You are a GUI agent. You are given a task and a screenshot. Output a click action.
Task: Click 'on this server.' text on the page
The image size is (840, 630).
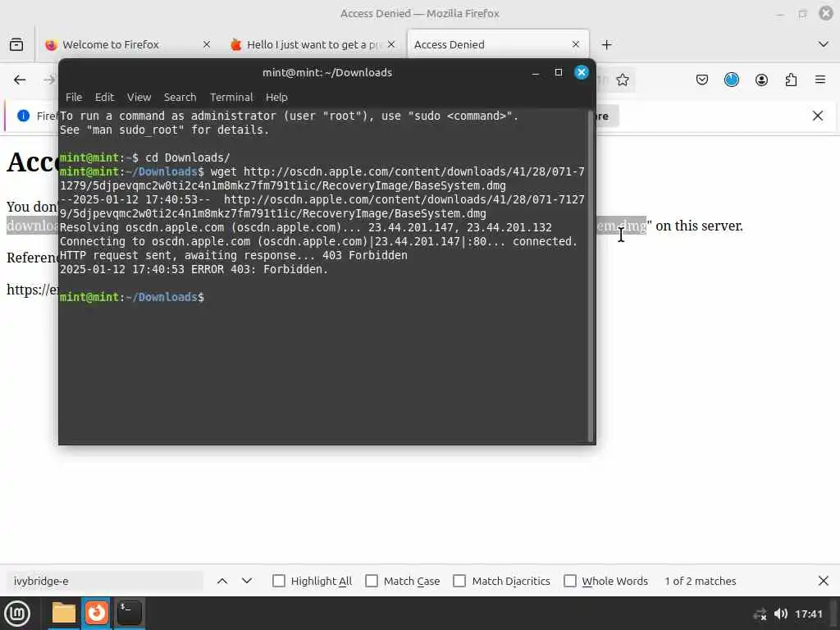click(x=699, y=226)
